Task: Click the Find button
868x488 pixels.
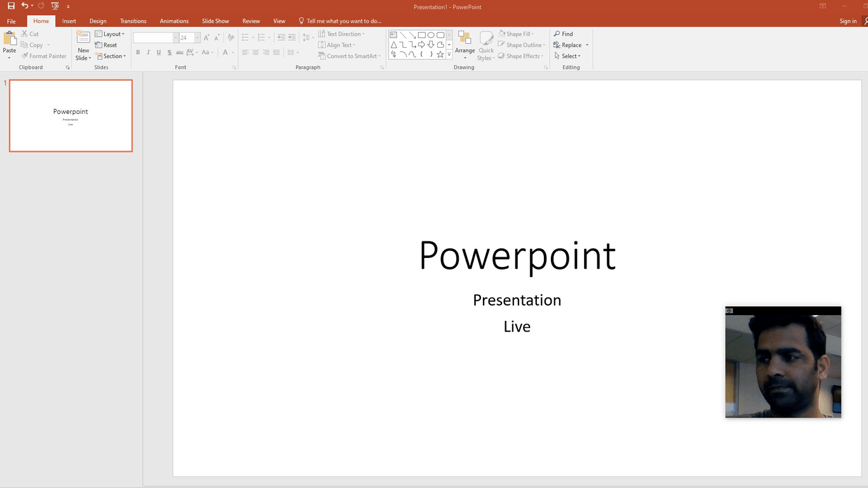Action: pyautogui.click(x=563, y=34)
